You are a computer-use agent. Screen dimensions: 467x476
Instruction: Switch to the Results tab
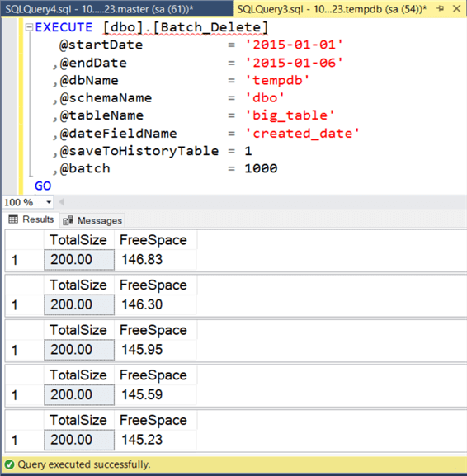(x=31, y=219)
